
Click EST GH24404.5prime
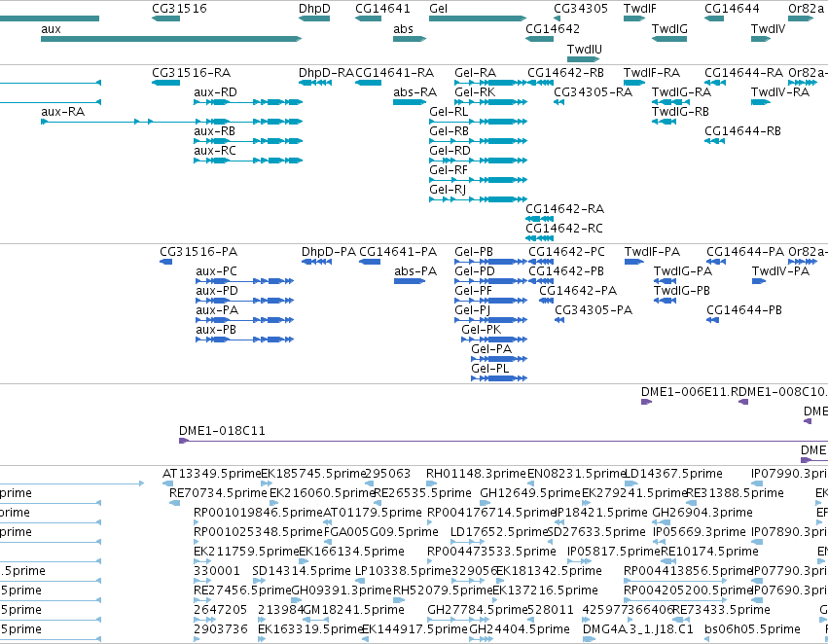(x=520, y=629)
